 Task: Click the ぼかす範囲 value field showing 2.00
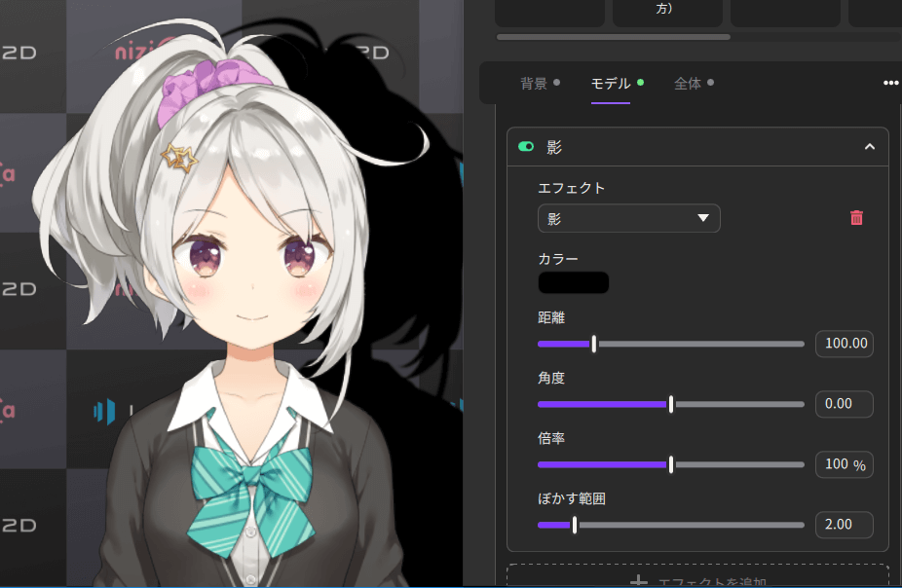click(x=844, y=525)
